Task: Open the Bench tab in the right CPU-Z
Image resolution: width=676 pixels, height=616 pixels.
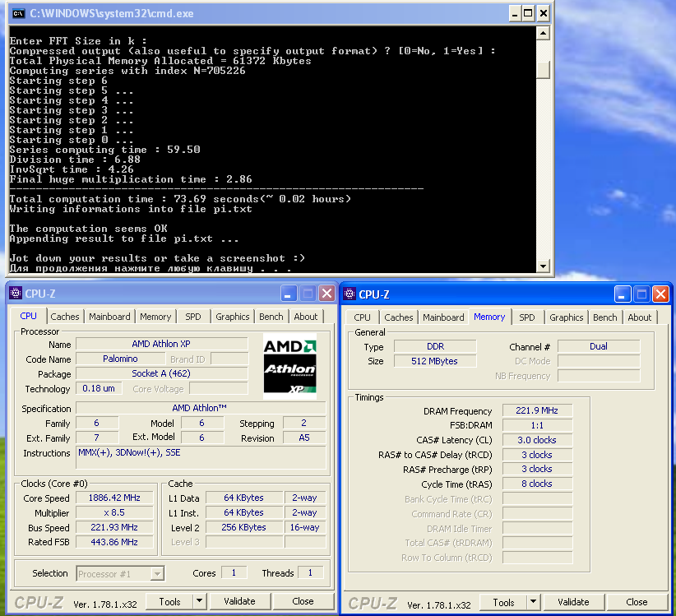Action: [x=605, y=317]
